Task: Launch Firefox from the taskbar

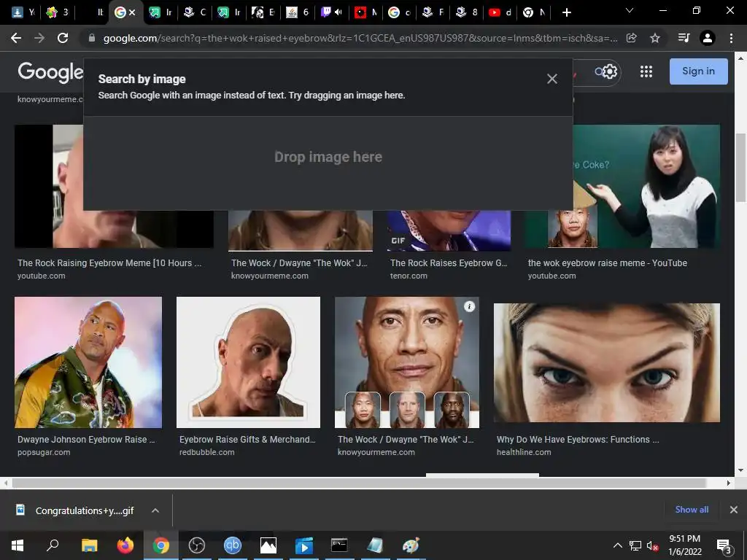Action: click(125, 545)
